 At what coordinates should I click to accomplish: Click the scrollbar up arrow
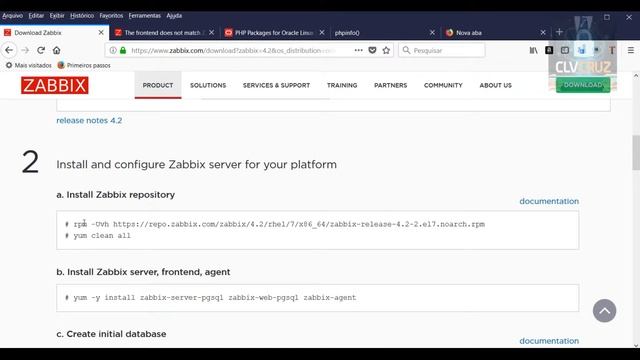coord(636,76)
